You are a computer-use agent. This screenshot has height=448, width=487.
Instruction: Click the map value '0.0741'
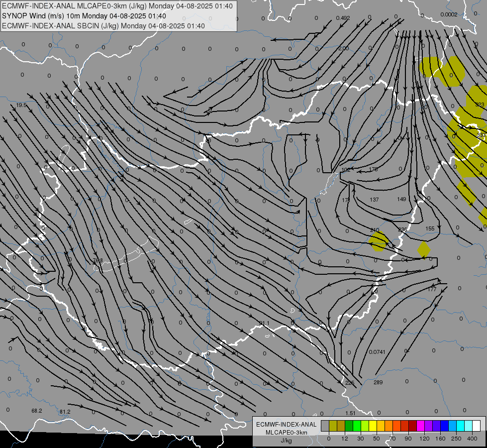pyautogui.click(x=377, y=352)
